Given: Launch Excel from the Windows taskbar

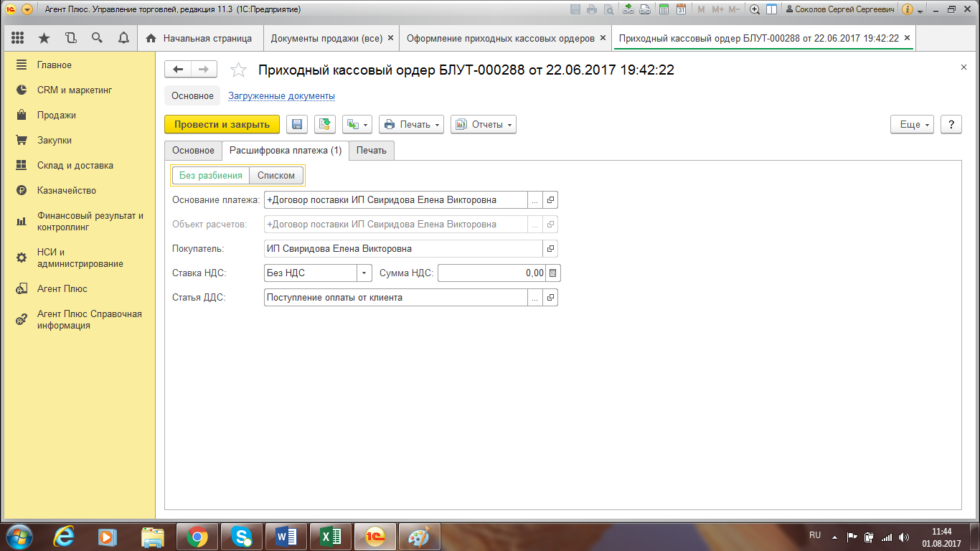Looking at the screenshot, I should [x=331, y=536].
